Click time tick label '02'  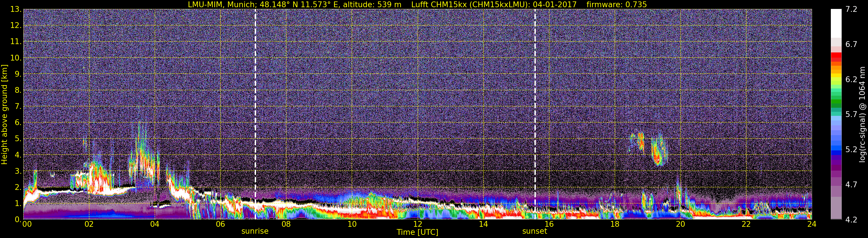pos(89,224)
